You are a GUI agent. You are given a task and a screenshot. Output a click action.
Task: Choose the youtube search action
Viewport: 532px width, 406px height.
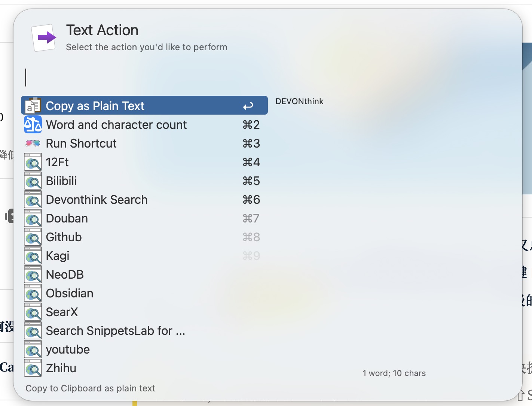[x=68, y=349]
